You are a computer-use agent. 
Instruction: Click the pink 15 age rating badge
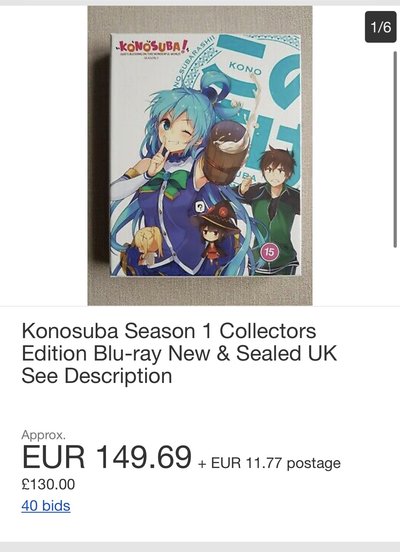269,252
